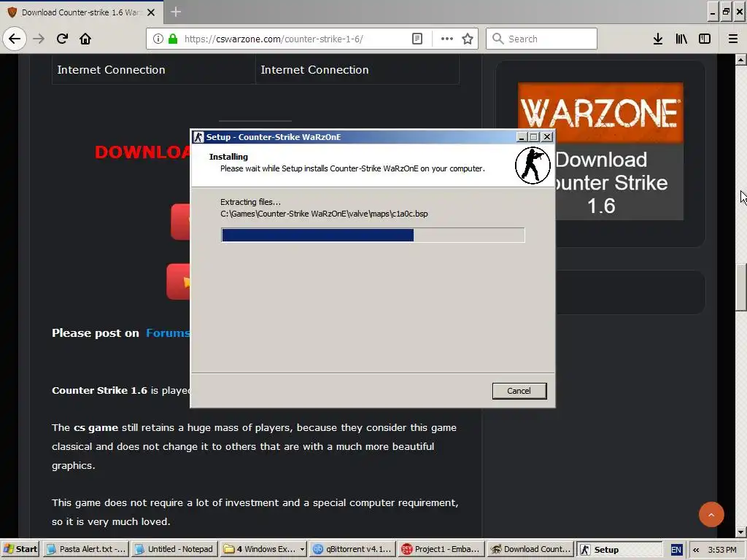Switch to qBittorrent in the taskbar

pos(352,549)
